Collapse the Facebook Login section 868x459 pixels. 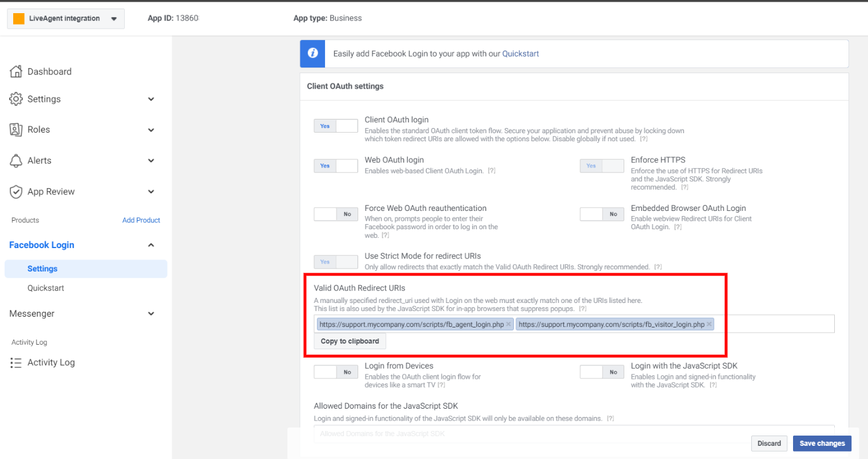pos(151,245)
